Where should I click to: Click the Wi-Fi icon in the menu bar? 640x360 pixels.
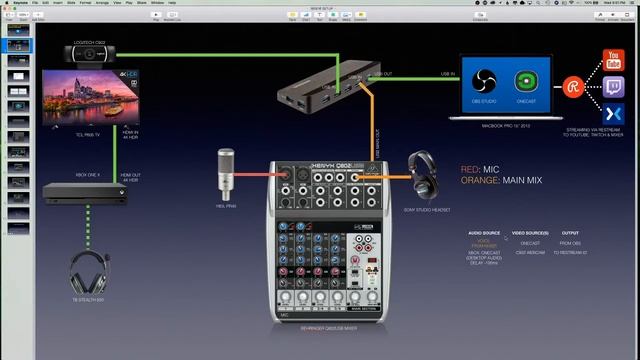[571, 2]
